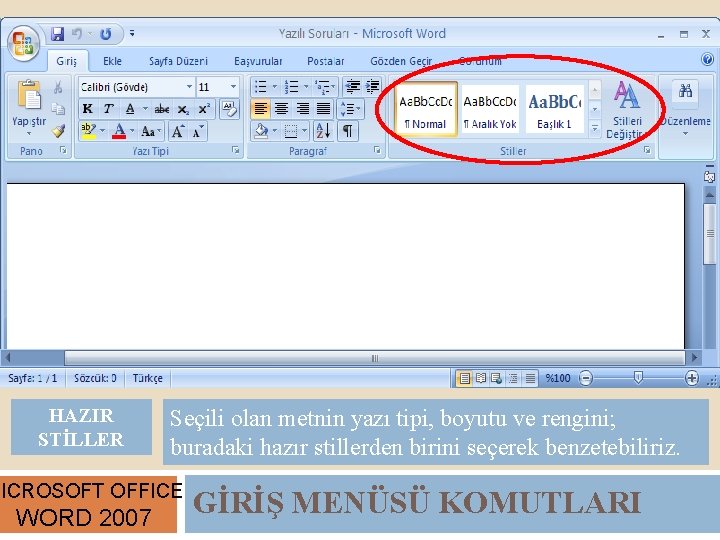
Task: Open the Paragraf dialog launcher
Action: [x=377, y=150]
